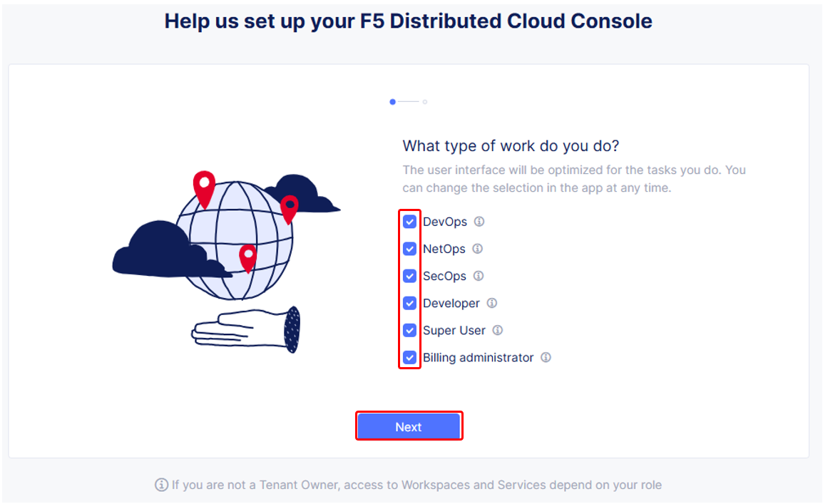Screen dimensions: 823x504
Task: Open the SecOps info tooltip icon
Action: point(479,276)
